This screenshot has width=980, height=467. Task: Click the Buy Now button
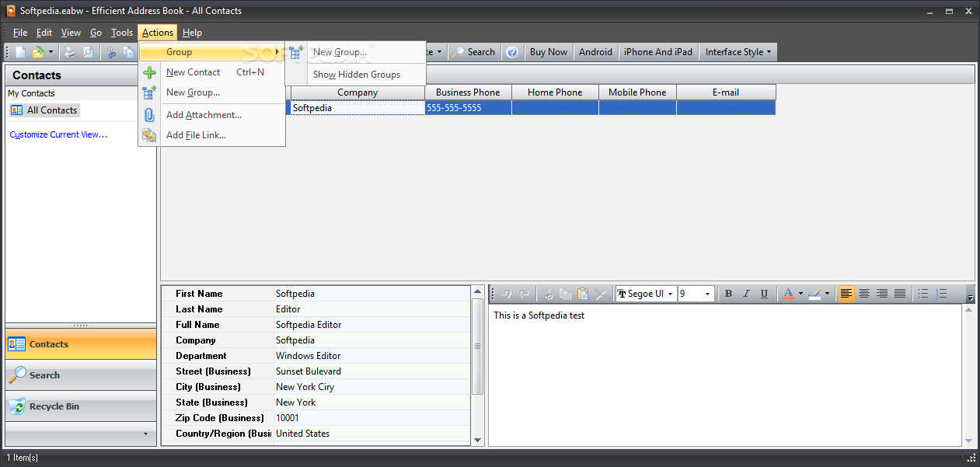(x=549, y=52)
